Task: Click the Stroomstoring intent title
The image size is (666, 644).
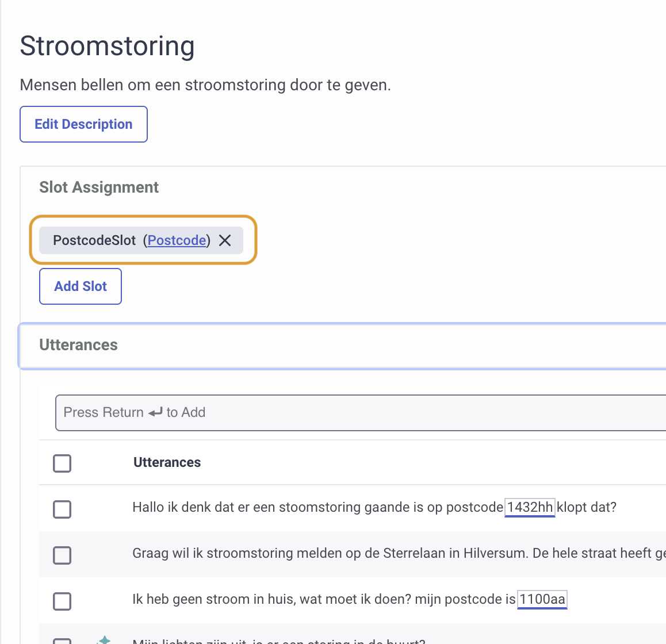Action: tap(107, 46)
